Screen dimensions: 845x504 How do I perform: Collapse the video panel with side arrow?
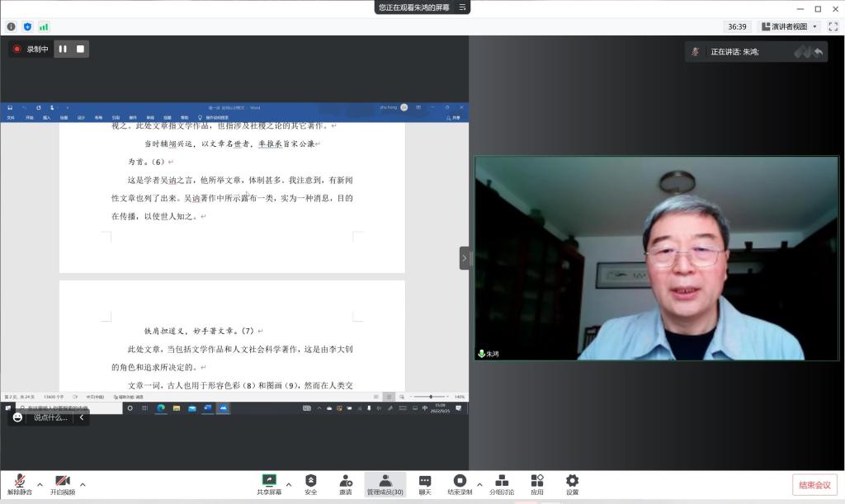(x=464, y=258)
